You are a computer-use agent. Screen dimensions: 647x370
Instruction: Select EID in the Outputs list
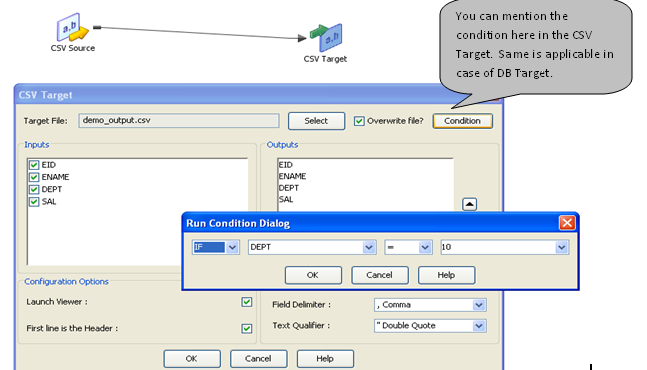click(286, 165)
